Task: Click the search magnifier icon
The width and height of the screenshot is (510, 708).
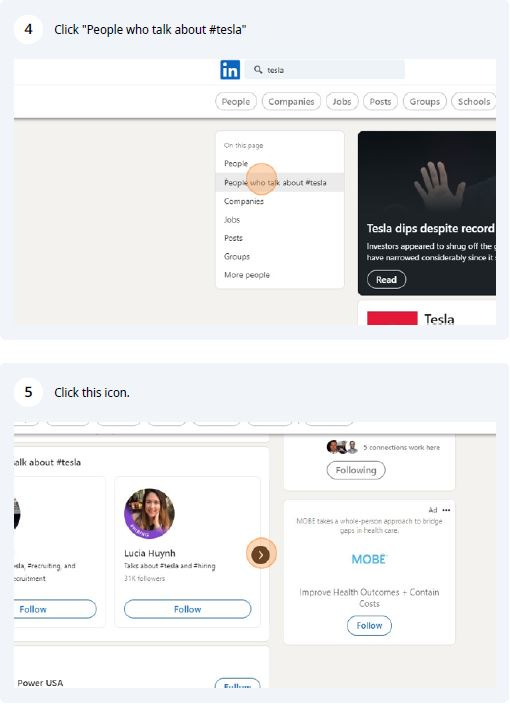Action: coord(258,70)
